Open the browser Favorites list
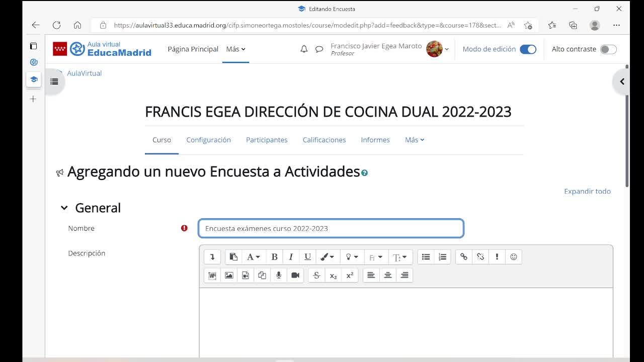 click(552, 25)
